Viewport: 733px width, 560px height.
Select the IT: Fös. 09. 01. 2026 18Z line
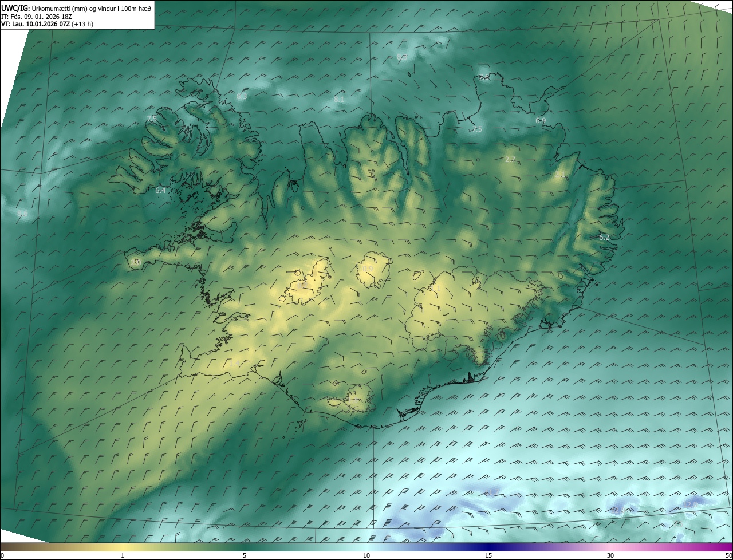point(37,17)
